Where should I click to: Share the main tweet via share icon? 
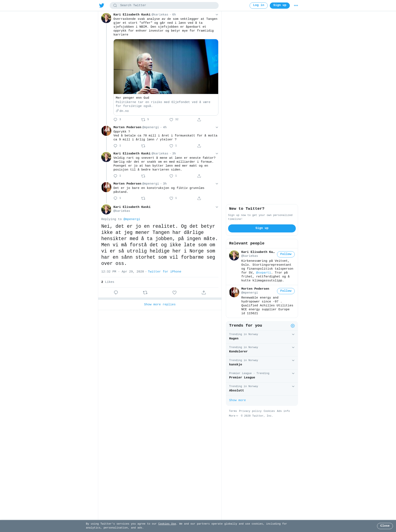coord(204,292)
